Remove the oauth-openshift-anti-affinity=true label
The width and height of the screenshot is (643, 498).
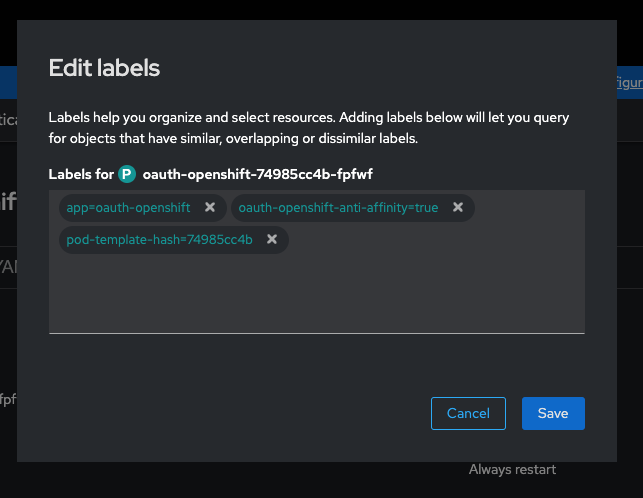point(458,207)
